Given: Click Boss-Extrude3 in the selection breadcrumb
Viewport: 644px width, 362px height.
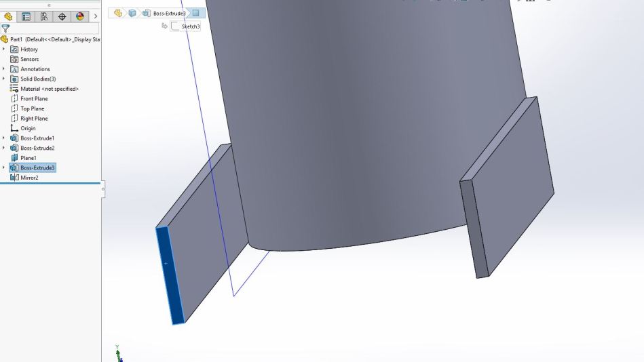Looking at the screenshot, I should (169, 13).
